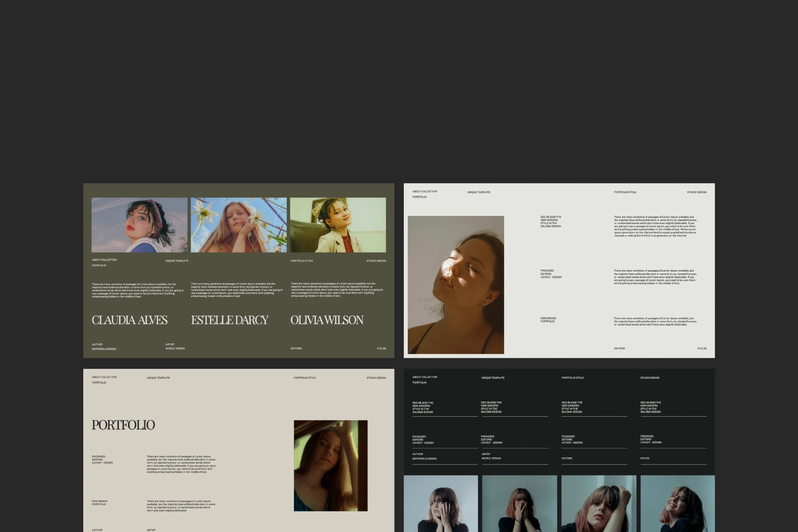Click the STUDIO DESIGN label on the dark page
This screenshot has height=532, width=798.
pos(651,378)
